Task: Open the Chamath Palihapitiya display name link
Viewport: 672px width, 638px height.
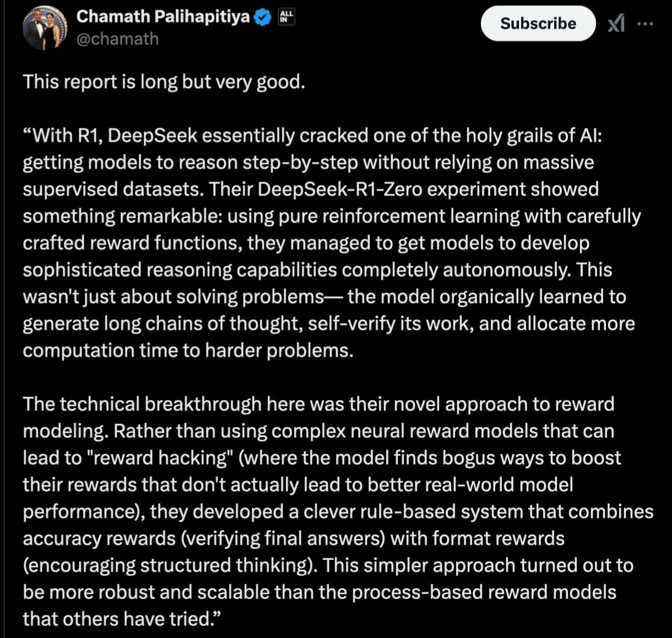Action: (163, 17)
